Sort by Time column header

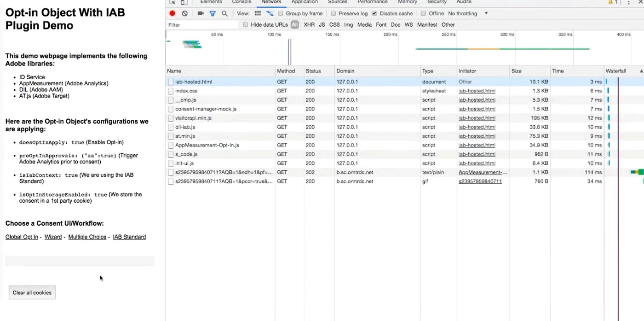coord(577,71)
